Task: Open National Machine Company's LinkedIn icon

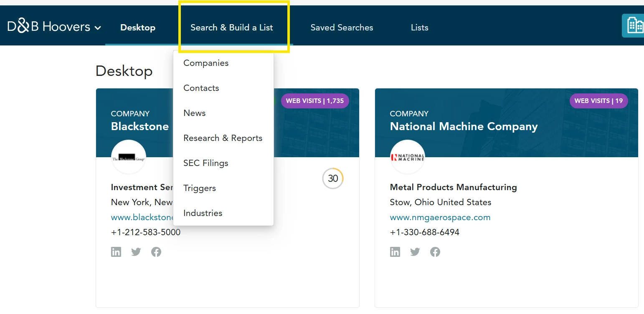Action: [x=395, y=252]
